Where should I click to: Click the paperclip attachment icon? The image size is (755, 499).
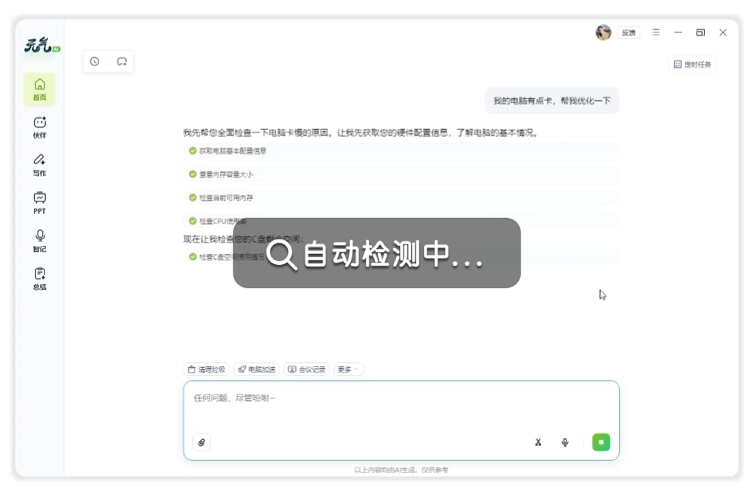click(201, 442)
